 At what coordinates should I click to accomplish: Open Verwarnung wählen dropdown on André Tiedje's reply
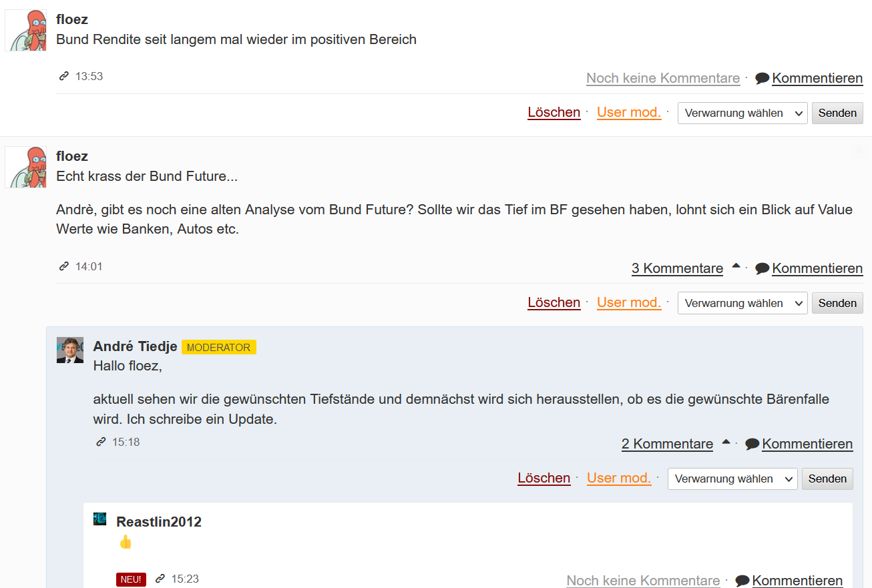(x=732, y=479)
